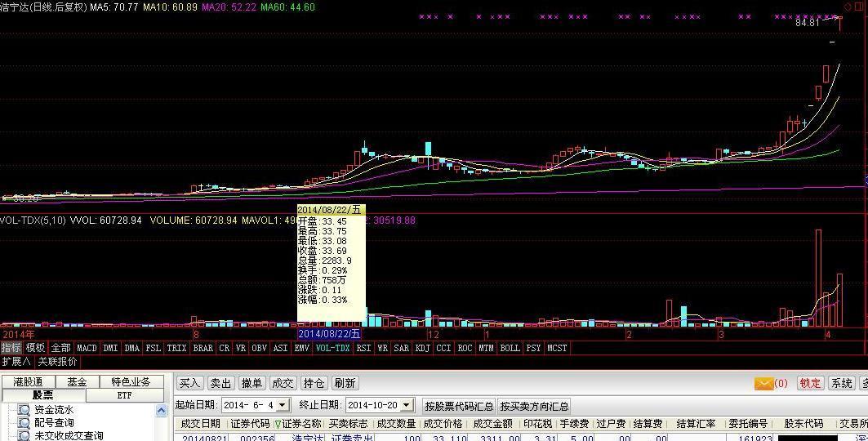The width and height of the screenshot is (868, 441).
Task: Open the 起始日期 date dropdown
Action: 283,406
